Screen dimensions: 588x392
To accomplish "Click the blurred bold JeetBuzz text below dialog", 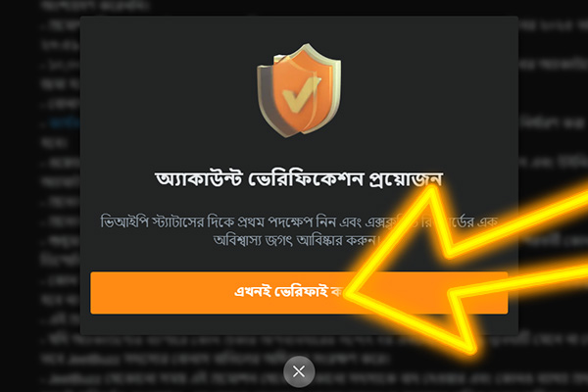I will click(94, 360).
